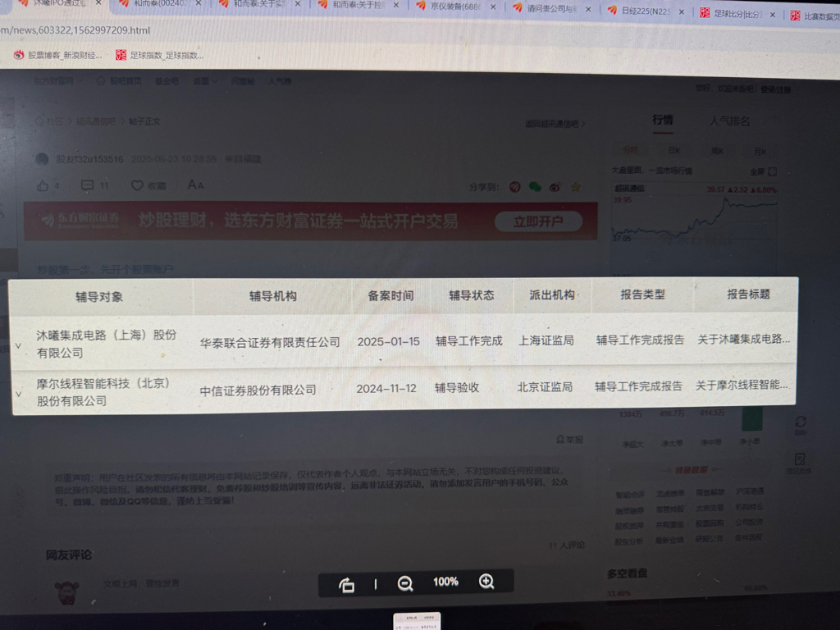Expand the 摩尔线程智能科技 row chevron
Image resolution: width=840 pixels, height=630 pixels.
tap(18, 395)
